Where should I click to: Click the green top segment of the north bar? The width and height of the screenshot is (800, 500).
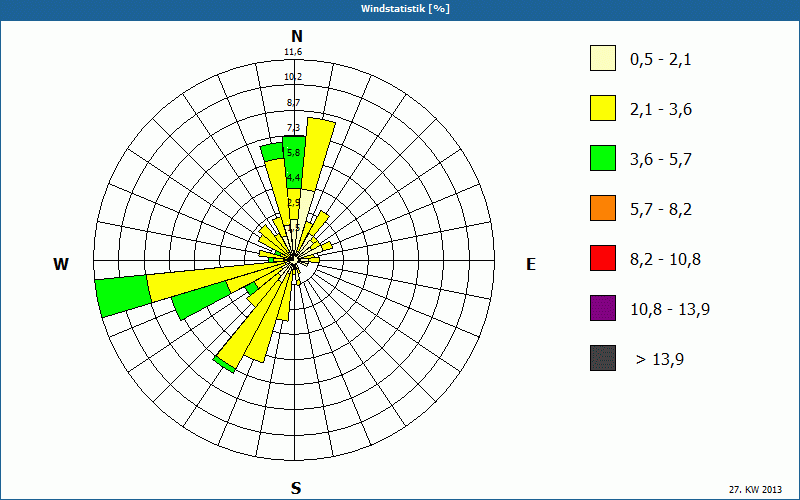tap(294, 162)
